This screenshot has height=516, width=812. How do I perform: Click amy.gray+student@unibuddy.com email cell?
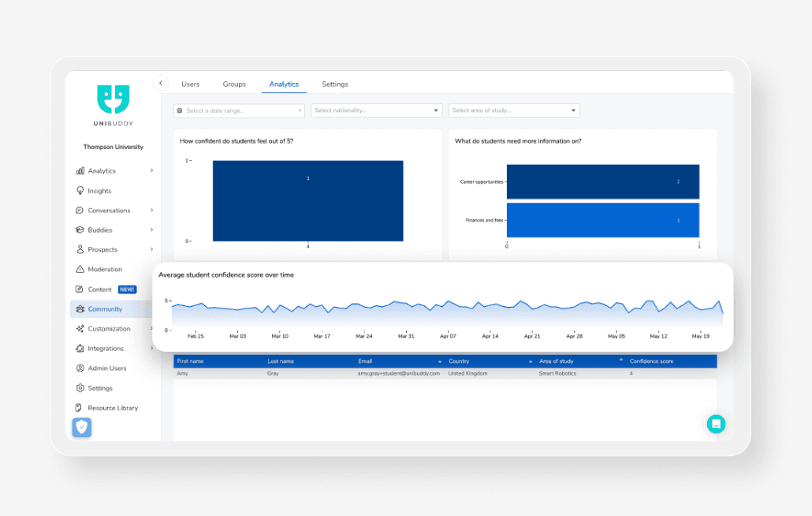pos(399,373)
